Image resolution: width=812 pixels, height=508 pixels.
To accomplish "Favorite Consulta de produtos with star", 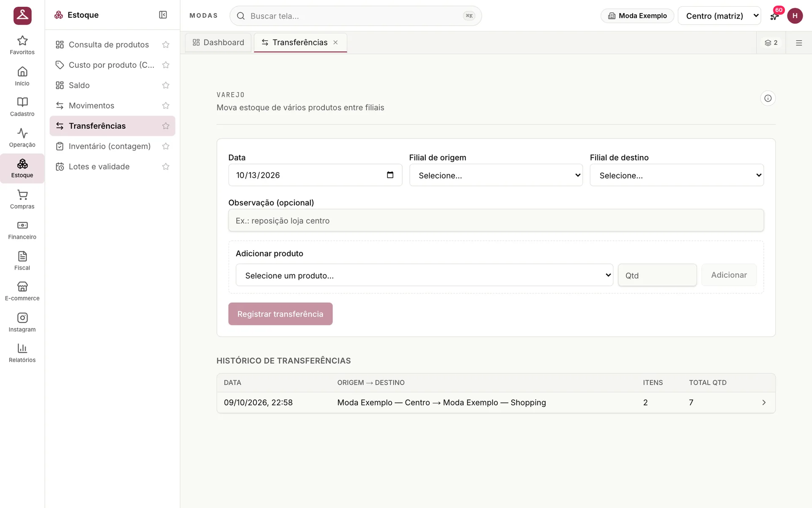I will [x=166, y=44].
